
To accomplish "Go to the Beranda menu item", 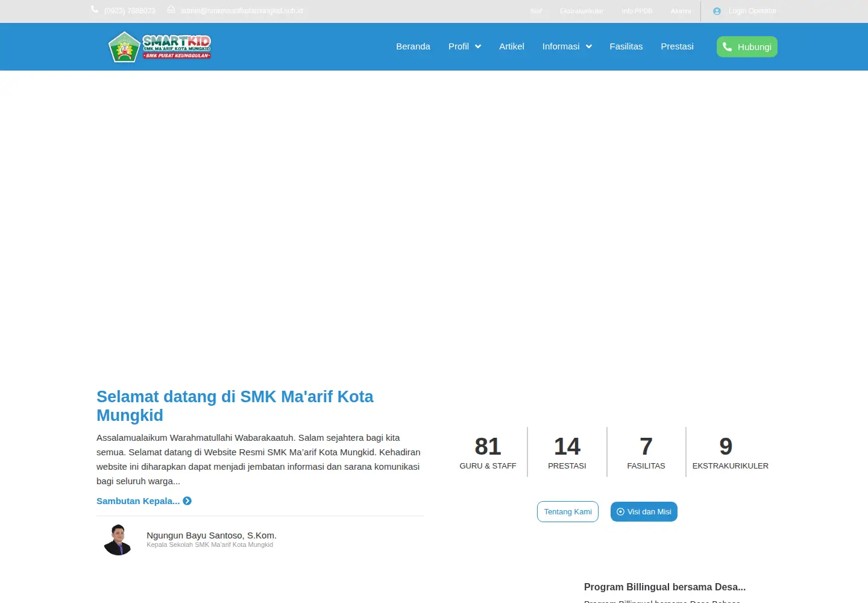I will (x=413, y=46).
